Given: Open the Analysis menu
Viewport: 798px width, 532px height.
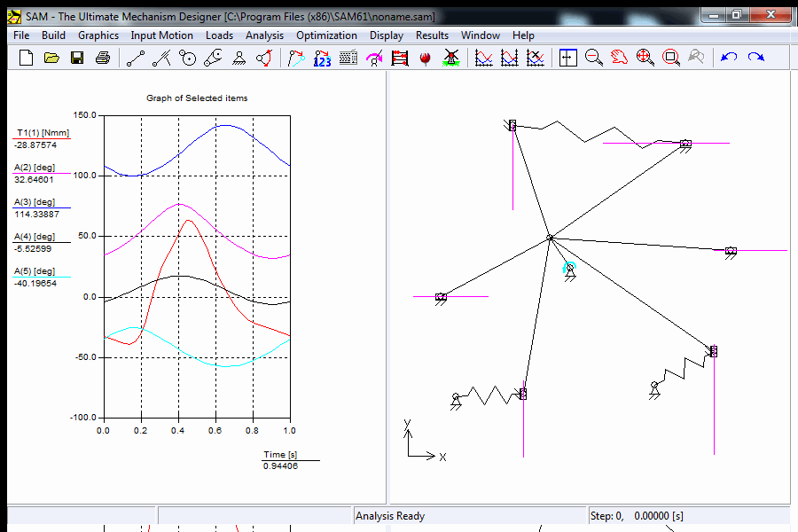Looking at the screenshot, I should pyautogui.click(x=264, y=35).
